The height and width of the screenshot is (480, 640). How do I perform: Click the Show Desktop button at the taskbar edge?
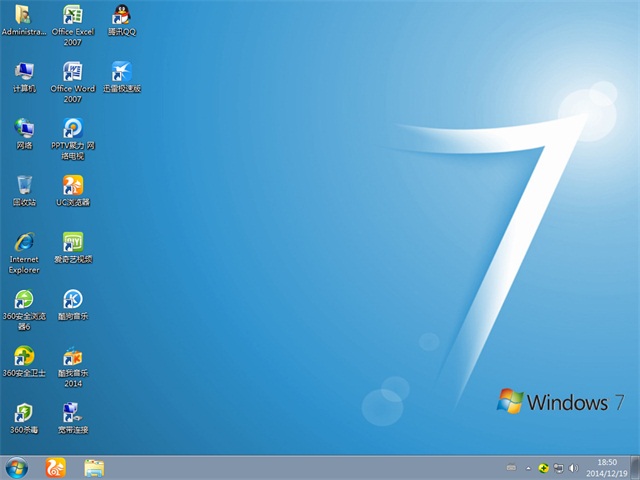point(635,468)
